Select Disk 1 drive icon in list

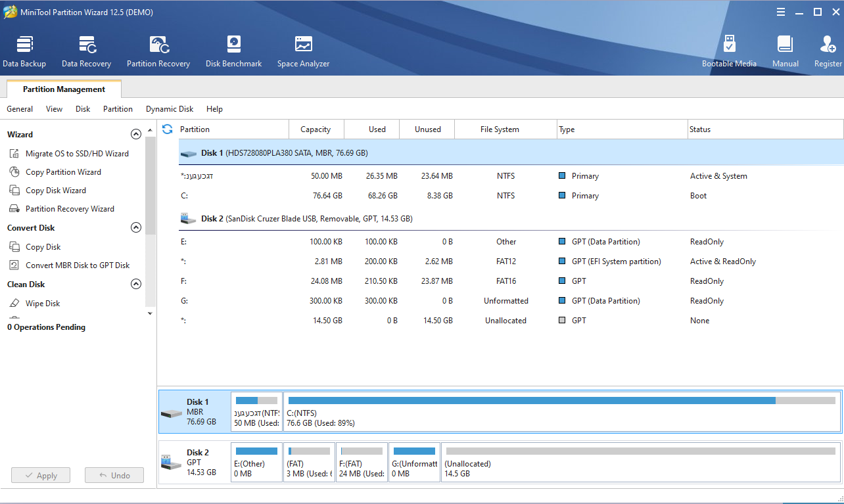189,154
